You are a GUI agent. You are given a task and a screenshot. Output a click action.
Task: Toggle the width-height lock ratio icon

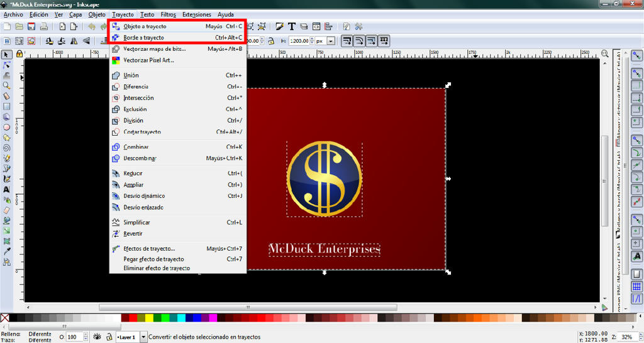(271, 41)
